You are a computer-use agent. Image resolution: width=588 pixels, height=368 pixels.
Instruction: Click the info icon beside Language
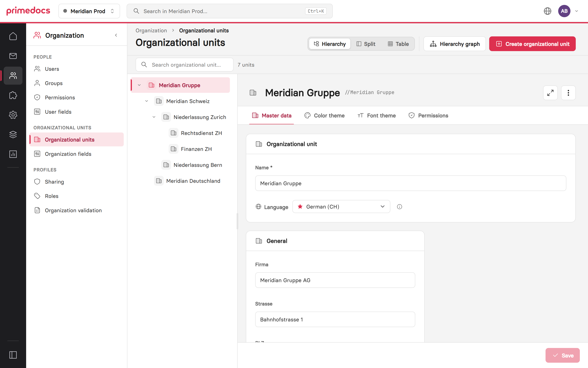coord(399,207)
